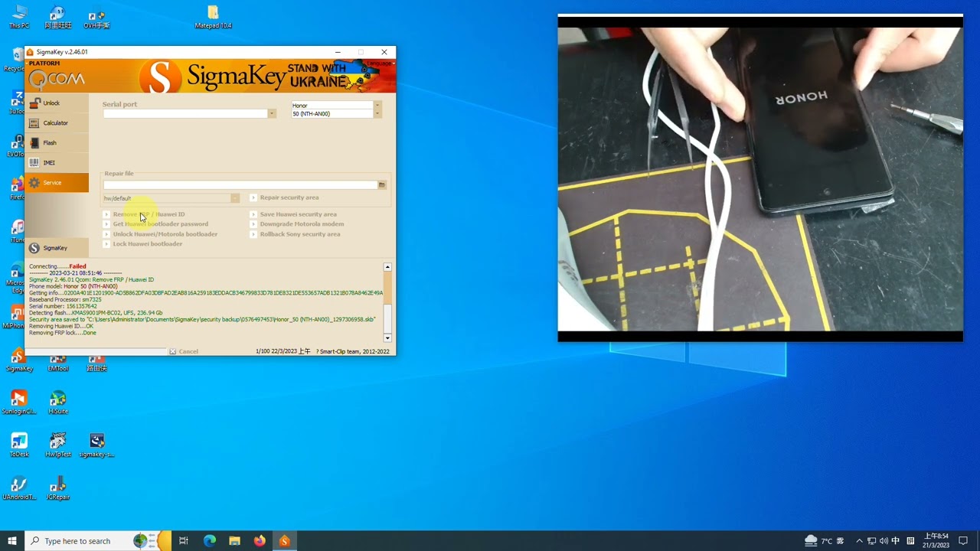The image size is (980, 551).
Task: Click Lock Huawei bootloader
Action: (143, 244)
